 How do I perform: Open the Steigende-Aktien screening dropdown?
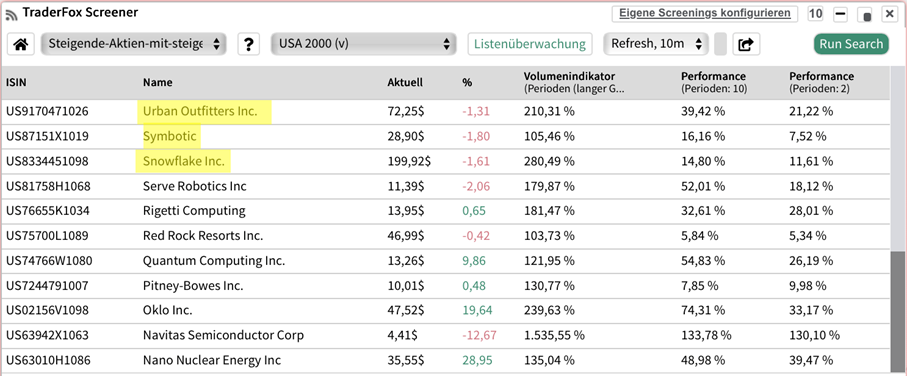[x=134, y=43]
